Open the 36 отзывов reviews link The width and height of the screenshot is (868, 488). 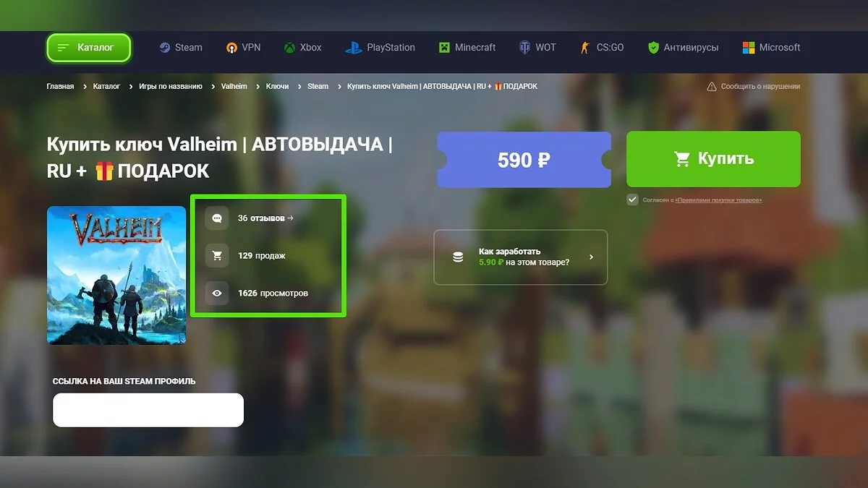point(265,218)
